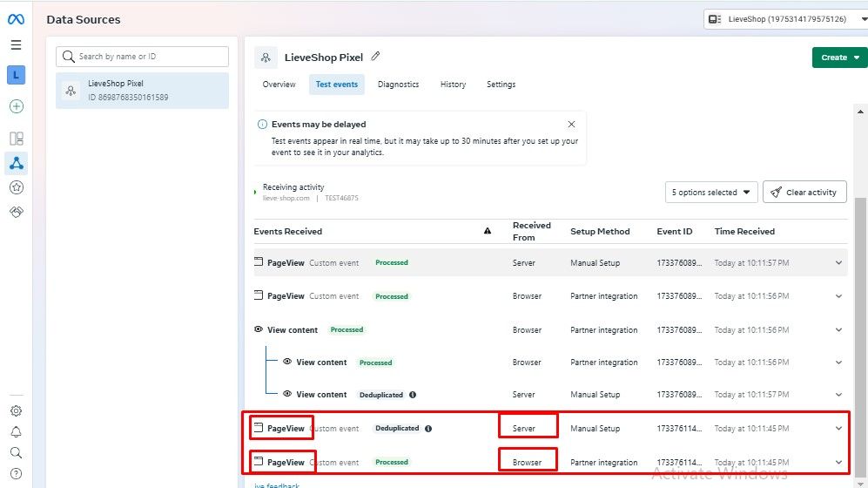
Task: Click the Meta logo icon
Action: click(16, 19)
